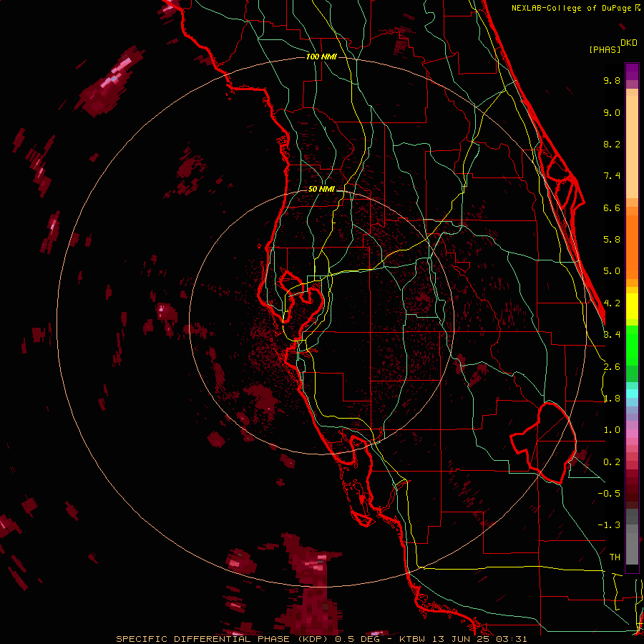Click the 50 NMI range ring label
The image size is (644, 644).
click(x=321, y=189)
